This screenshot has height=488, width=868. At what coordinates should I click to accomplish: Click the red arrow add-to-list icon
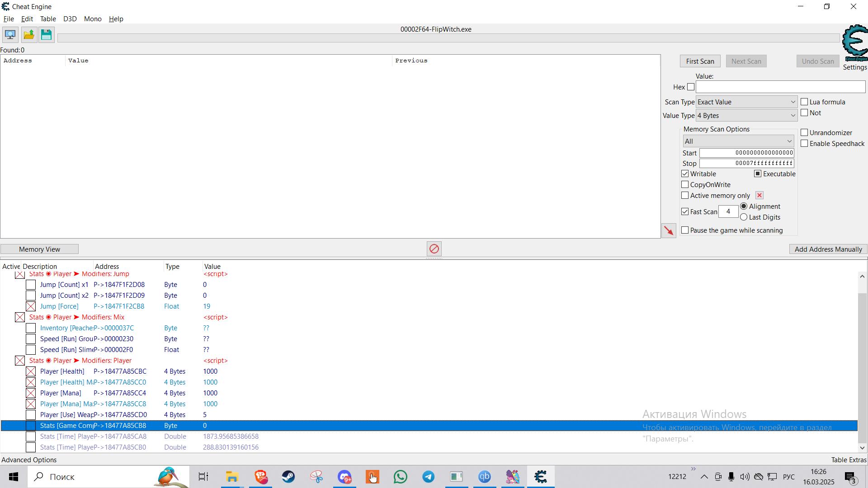coord(669,230)
